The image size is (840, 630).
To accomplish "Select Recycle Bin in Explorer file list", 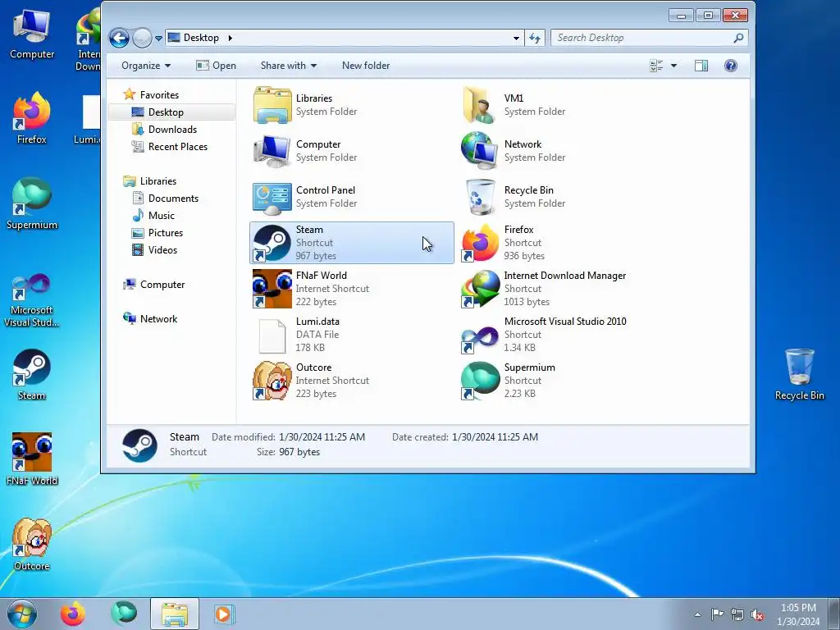I will 559,197.
